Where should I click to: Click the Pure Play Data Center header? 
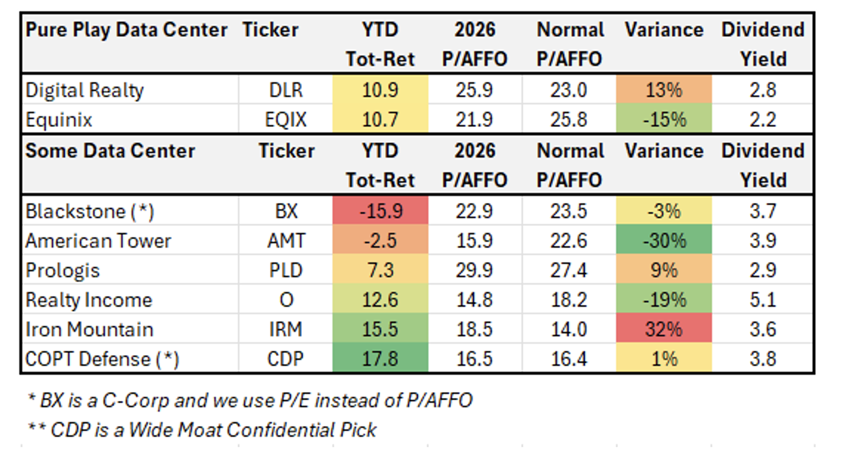click(127, 30)
